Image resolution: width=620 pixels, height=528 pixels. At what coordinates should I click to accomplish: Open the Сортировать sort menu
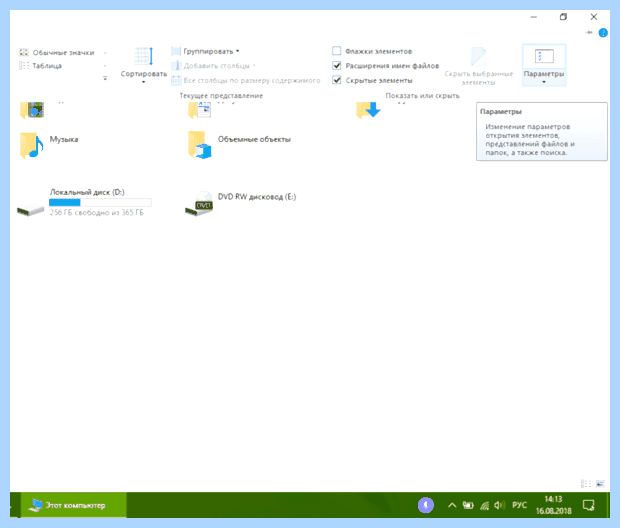pyautogui.click(x=144, y=66)
